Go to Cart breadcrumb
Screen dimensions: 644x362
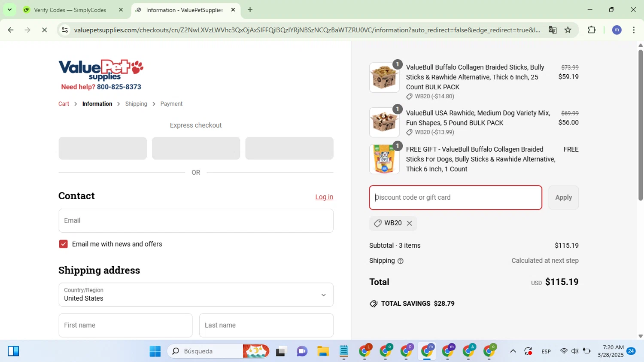(x=64, y=104)
